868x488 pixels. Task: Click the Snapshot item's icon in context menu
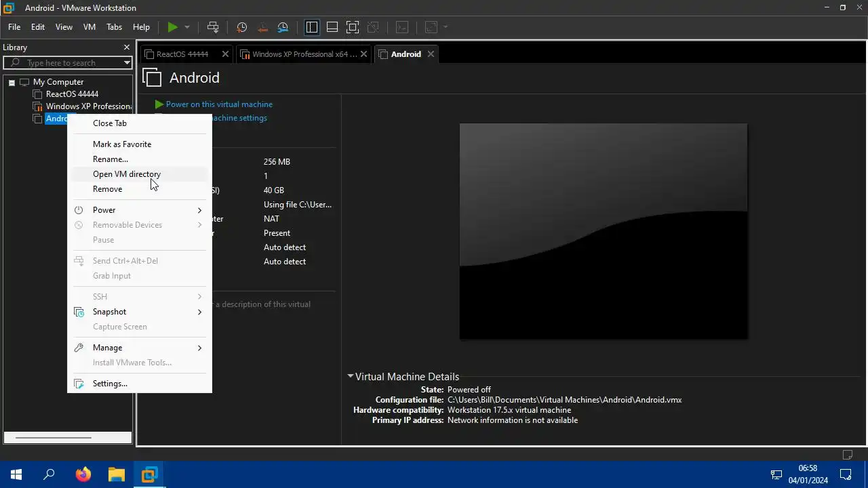pyautogui.click(x=79, y=312)
